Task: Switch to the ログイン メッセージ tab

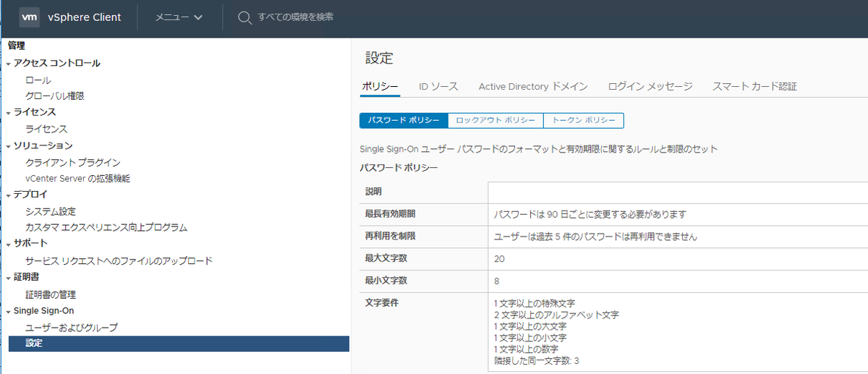Action: point(650,86)
